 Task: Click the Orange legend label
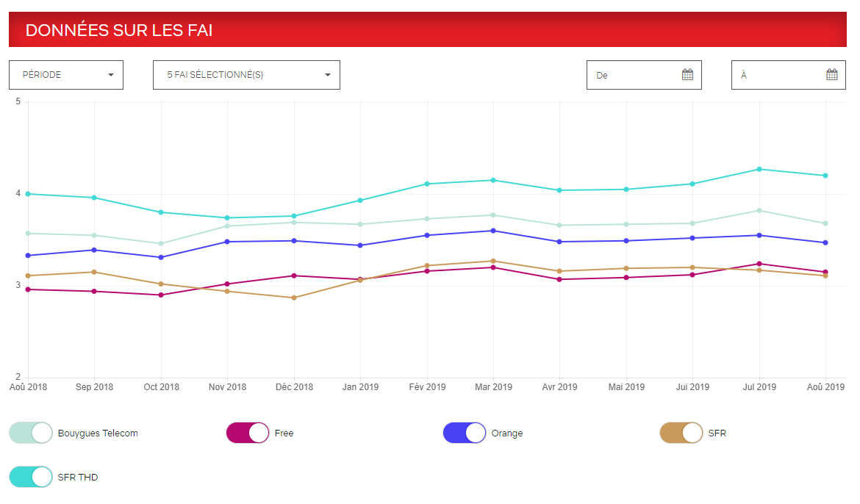tap(506, 433)
